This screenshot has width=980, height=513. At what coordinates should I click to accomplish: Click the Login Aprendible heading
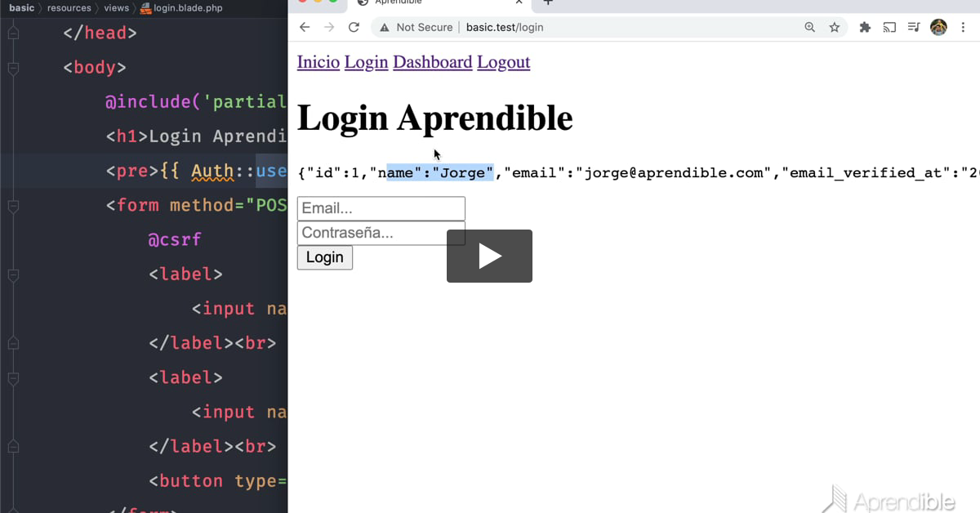(434, 118)
